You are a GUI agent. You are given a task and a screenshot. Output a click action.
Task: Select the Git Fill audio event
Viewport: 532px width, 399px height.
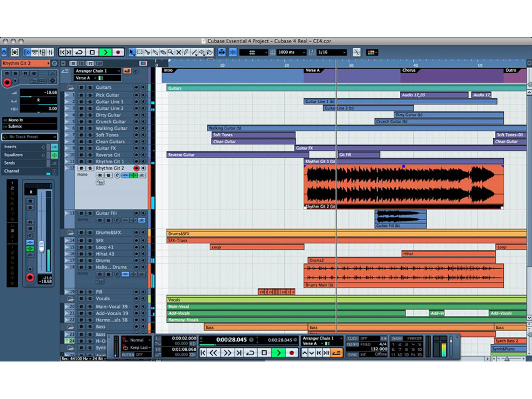359,155
